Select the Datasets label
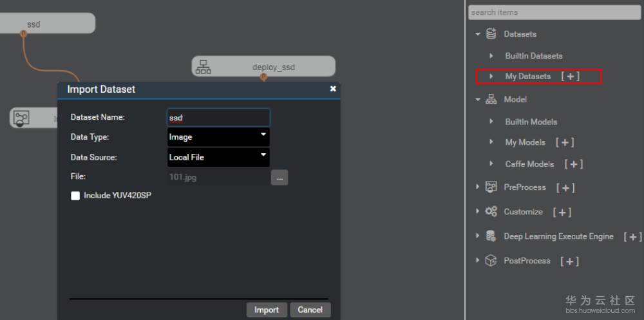 click(520, 34)
